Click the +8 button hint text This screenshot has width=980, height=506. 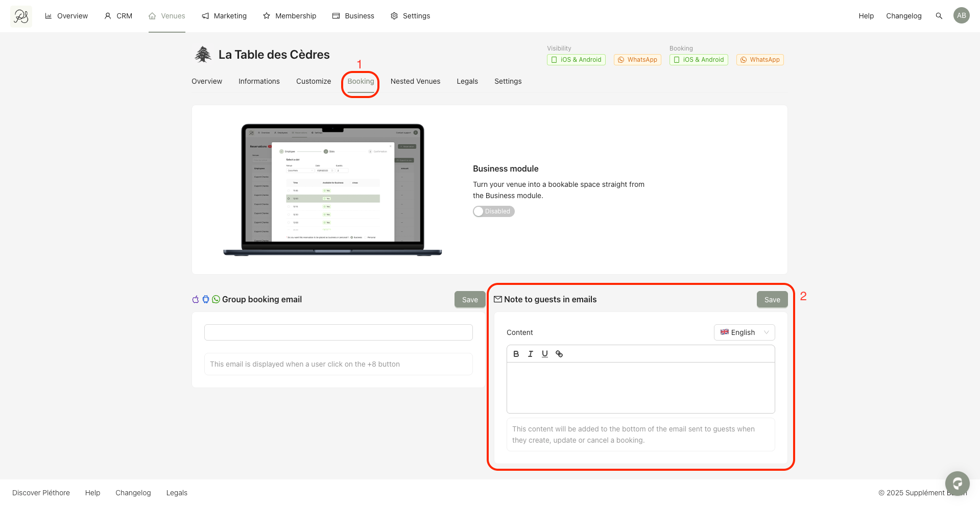click(305, 364)
